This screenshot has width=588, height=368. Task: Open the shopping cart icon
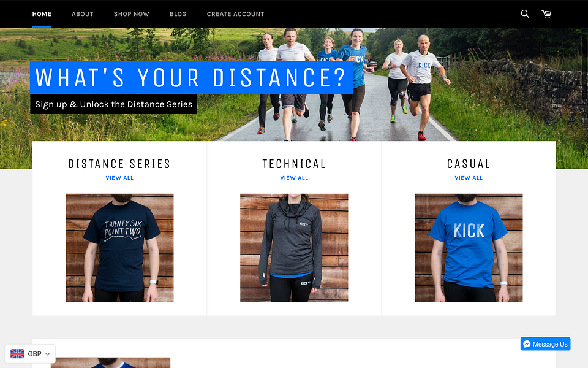[x=546, y=14]
